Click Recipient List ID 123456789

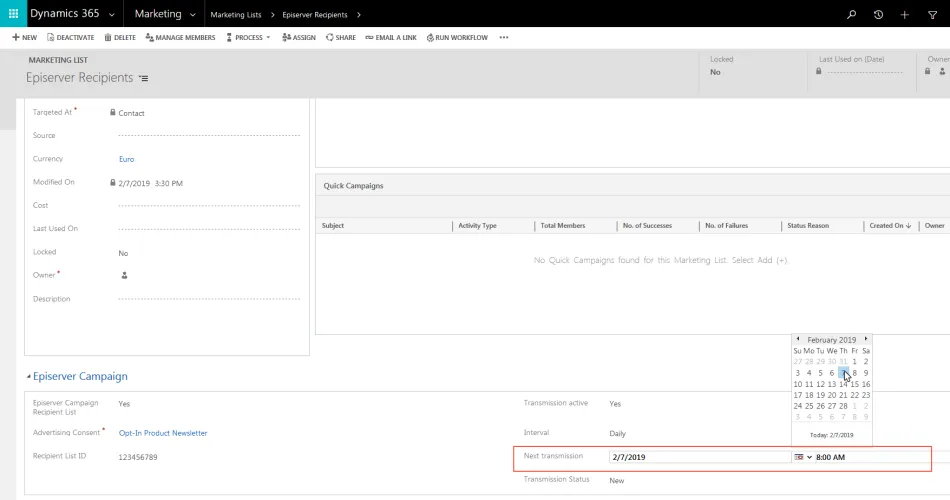(x=138, y=457)
